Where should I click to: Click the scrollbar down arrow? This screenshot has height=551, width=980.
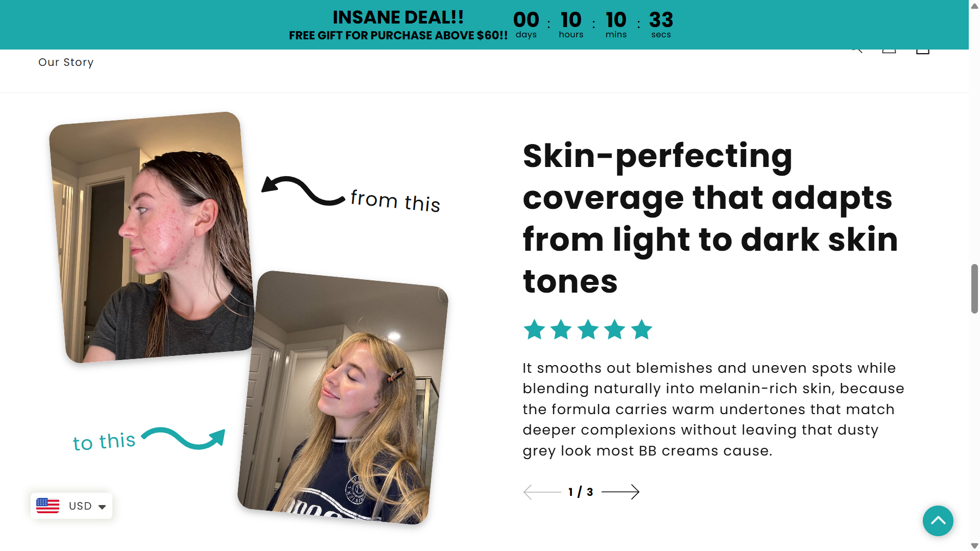pos(974,546)
